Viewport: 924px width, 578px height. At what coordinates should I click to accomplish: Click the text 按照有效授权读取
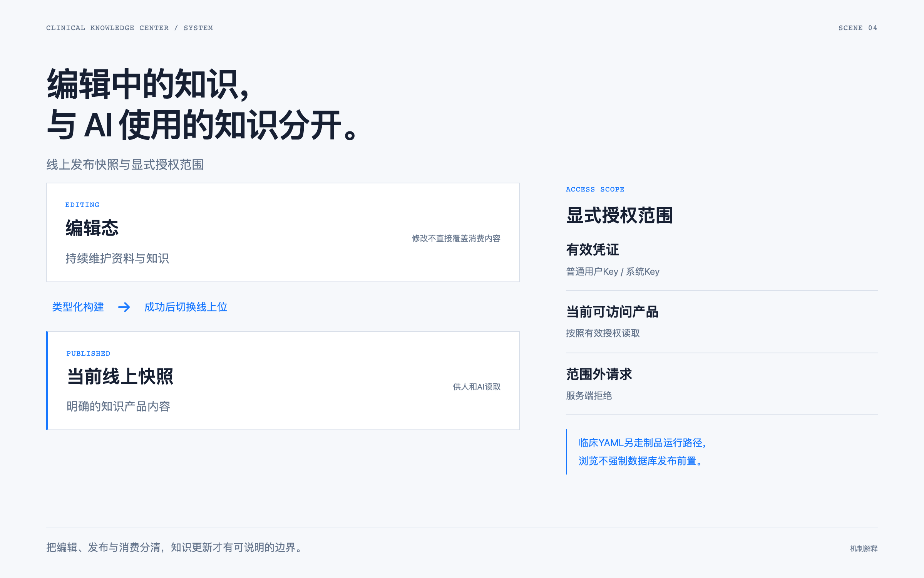click(603, 333)
